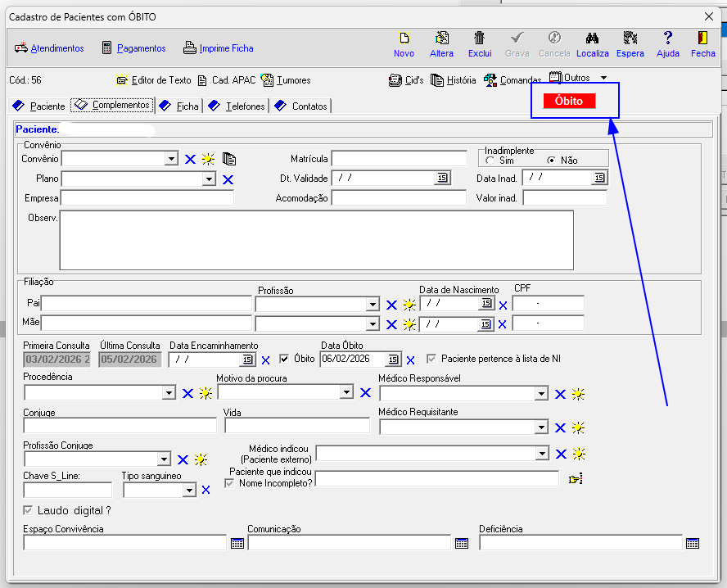
Task: Open the Imprime Ficha printer icon
Action: click(x=190, y=48)
